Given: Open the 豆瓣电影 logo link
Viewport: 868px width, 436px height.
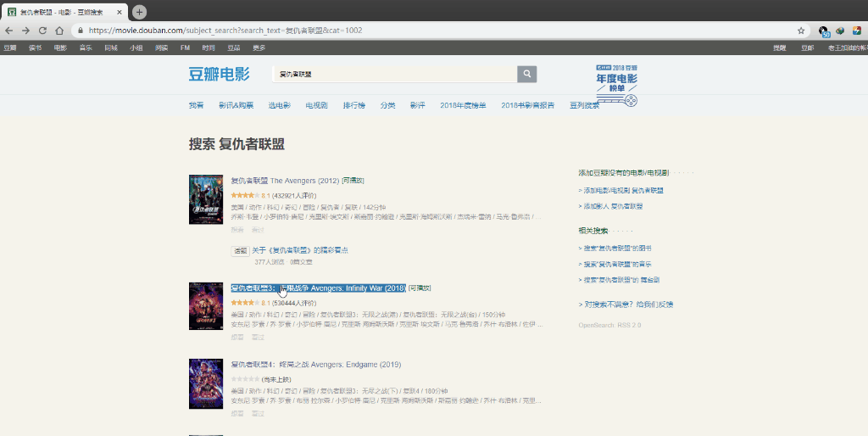Looking at the screenshot, I should point(220,74).
